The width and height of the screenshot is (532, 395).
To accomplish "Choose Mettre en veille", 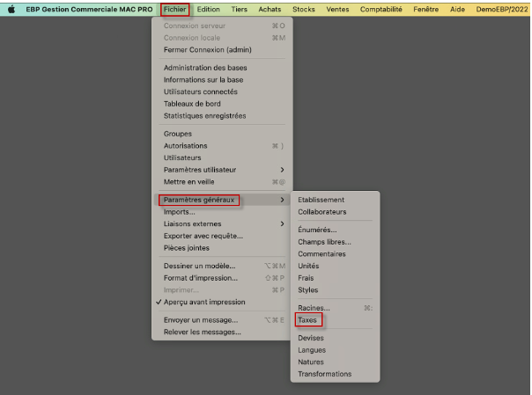I will [x=222, y=182].
